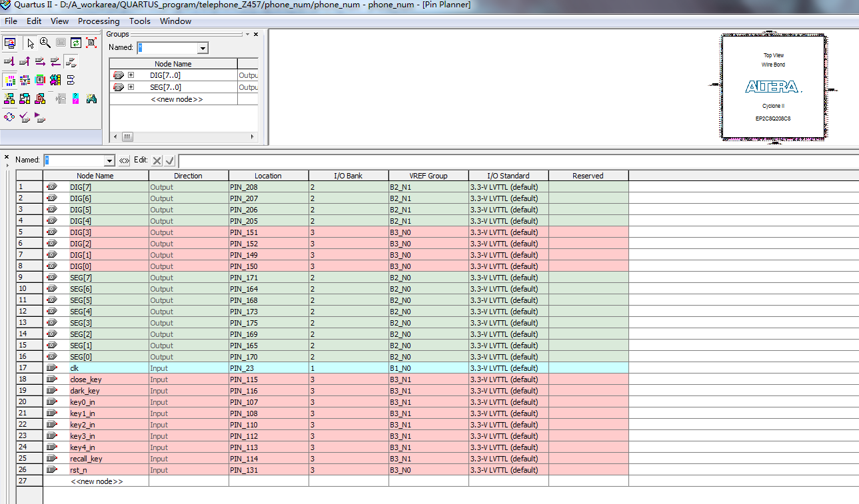Open the Processing menu
Image resolution: width=859 pixels, height=504 pixels.
(99, 21)
